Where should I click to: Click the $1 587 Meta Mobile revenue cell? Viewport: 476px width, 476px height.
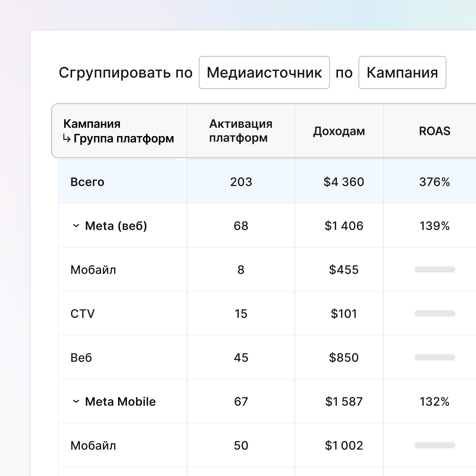click(344, 401)
